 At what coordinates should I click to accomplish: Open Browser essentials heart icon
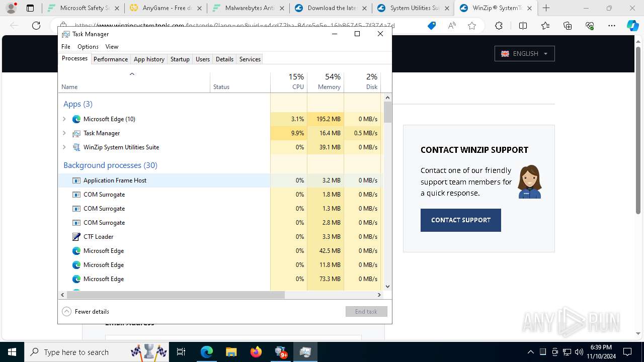tap(590, 26)
